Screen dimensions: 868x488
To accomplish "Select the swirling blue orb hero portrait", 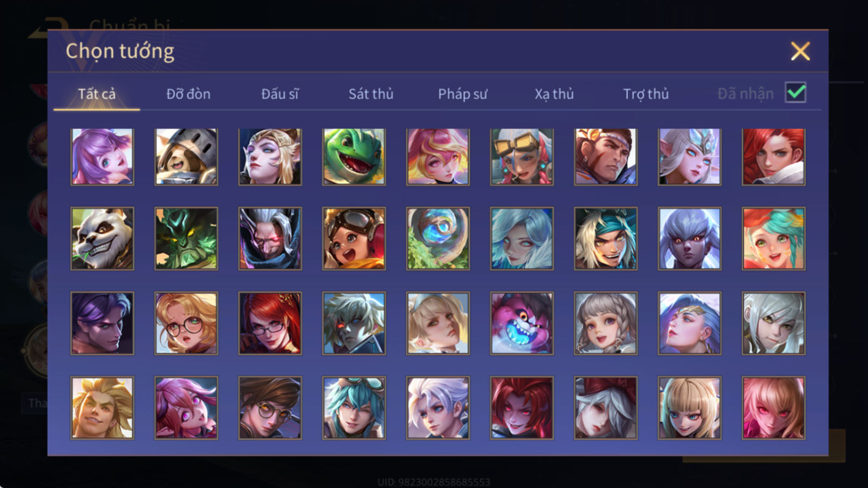I will (437, 239).
